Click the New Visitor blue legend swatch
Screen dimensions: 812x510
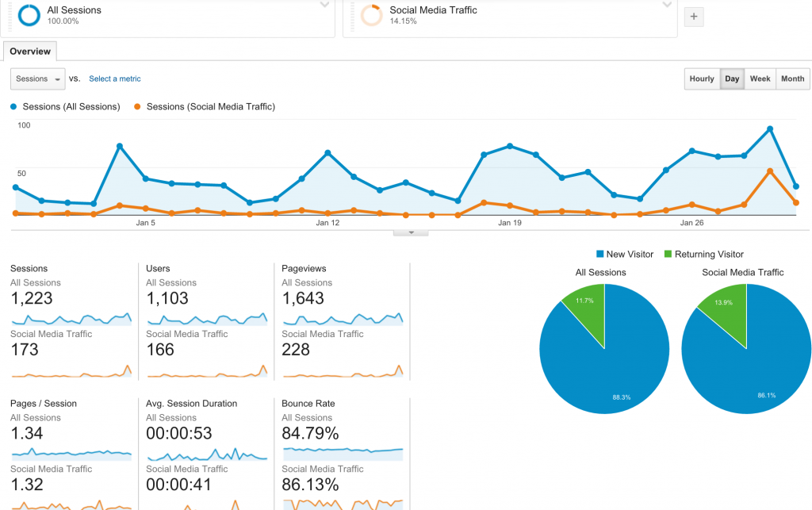pyautogui.click(x=599, y=254)
